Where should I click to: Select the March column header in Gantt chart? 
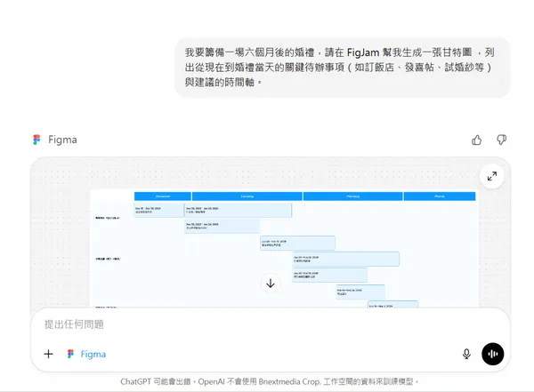click(x=439, y=196)
